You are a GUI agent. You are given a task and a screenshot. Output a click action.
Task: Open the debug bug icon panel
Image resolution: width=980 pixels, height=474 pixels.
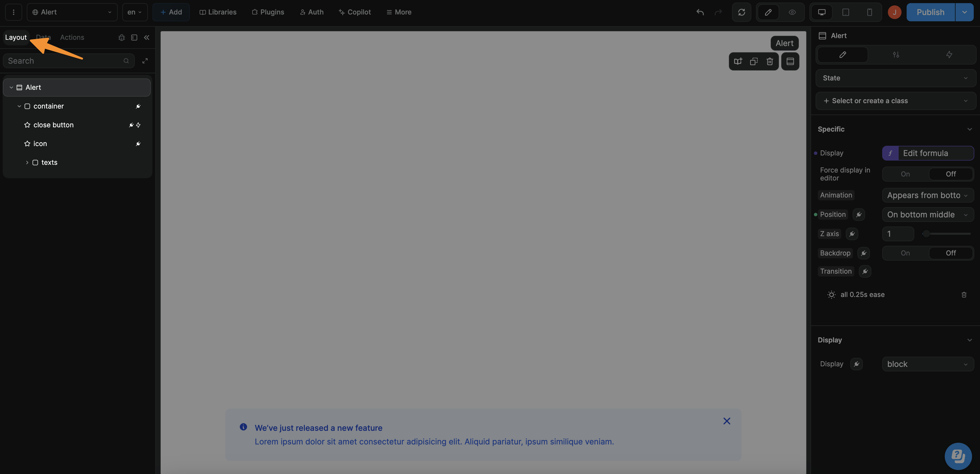121,37
